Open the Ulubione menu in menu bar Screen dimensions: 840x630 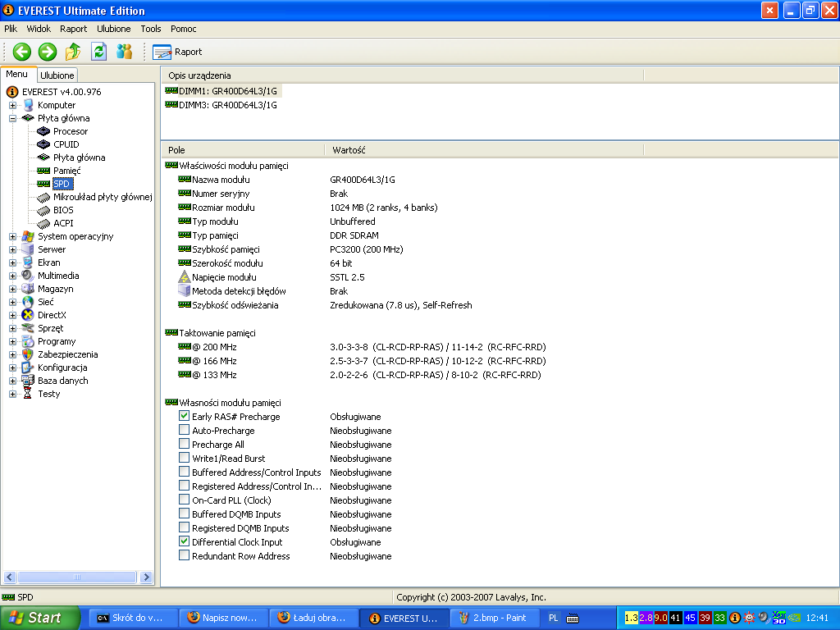tap(113, 29)
